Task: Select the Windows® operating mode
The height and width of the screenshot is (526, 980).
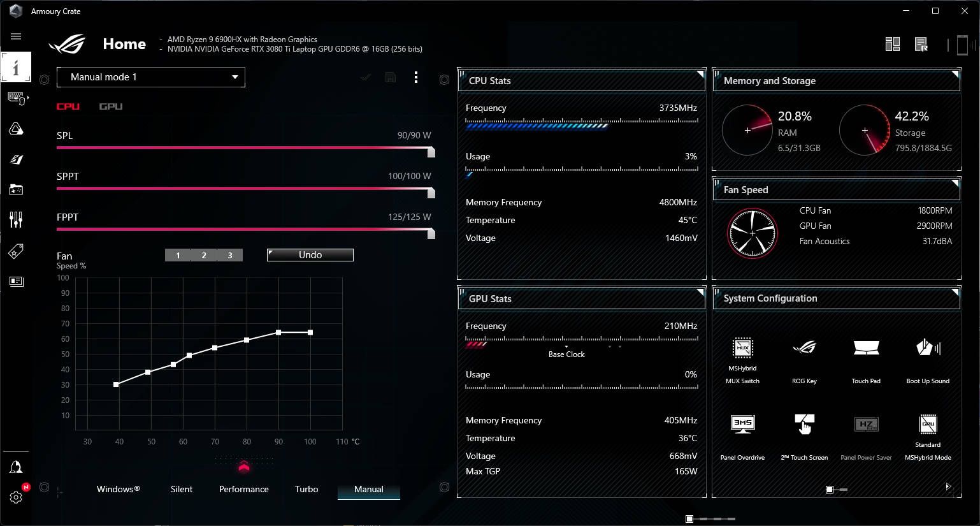Action: pos(119,489)
